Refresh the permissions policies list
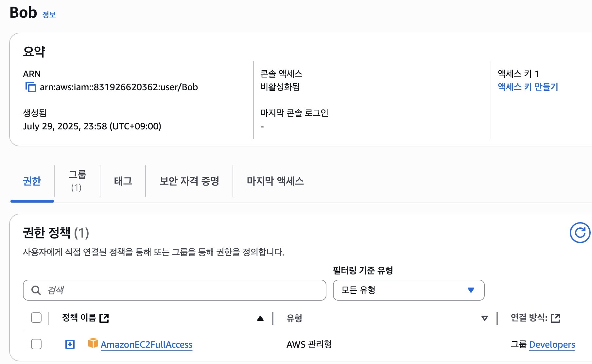Screen dimensions: 592x364 pyautogui.click(x=580, y=233)
